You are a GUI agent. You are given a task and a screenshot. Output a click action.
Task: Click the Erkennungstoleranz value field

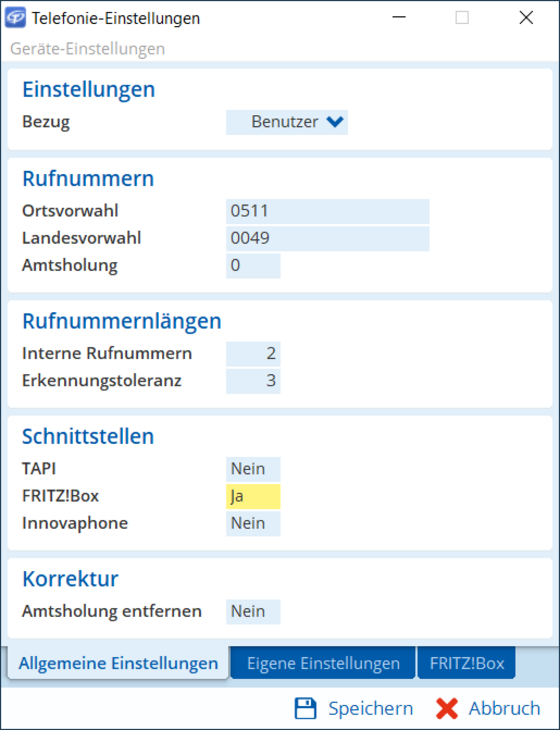pyautogui.click(x=253, y=380)
